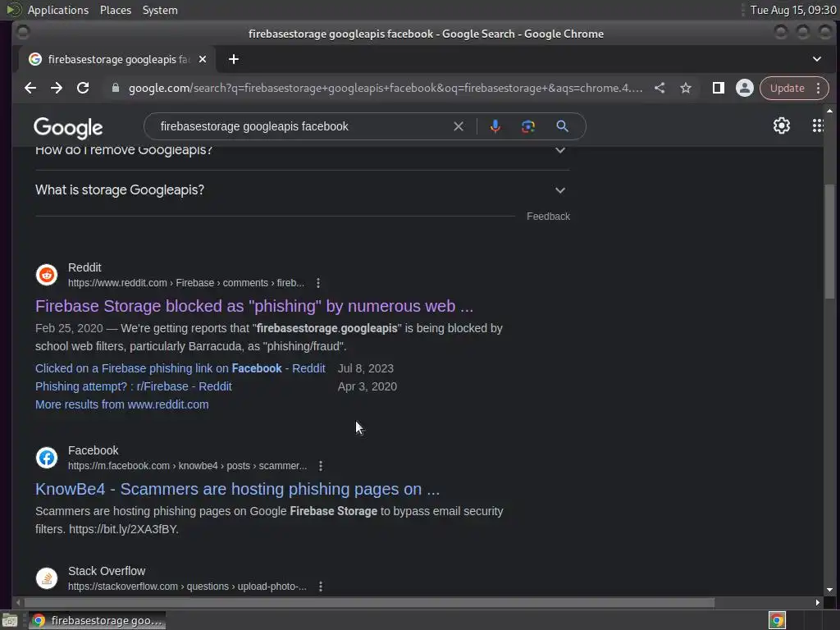Click the scroll down arrow
The image size is (840, 630).
pyautogui.click(x=829, y=590)
